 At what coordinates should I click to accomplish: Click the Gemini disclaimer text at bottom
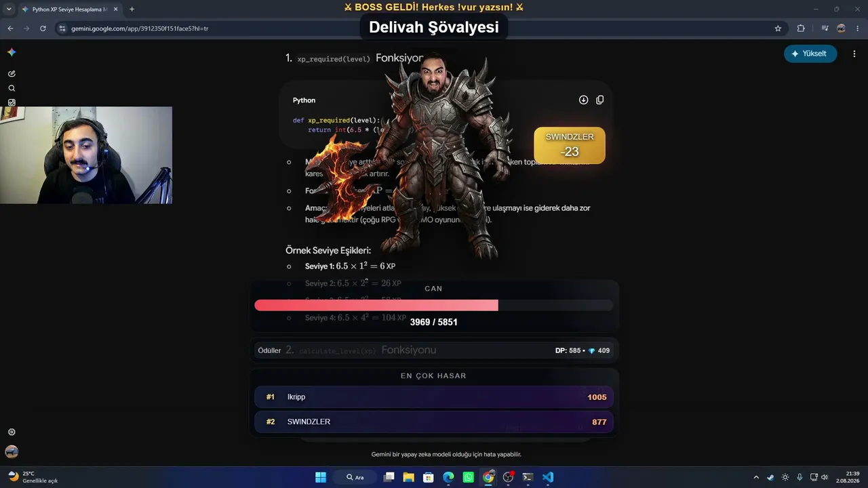(446, 454)
